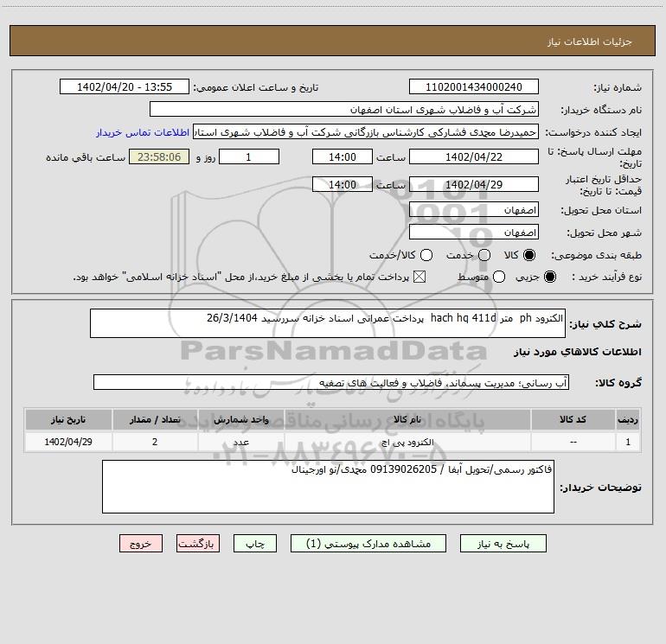Click the اطلاعات کالاهای مورد نیاز heading
This screenshot has height=644, width=666.
click(577, 352)
